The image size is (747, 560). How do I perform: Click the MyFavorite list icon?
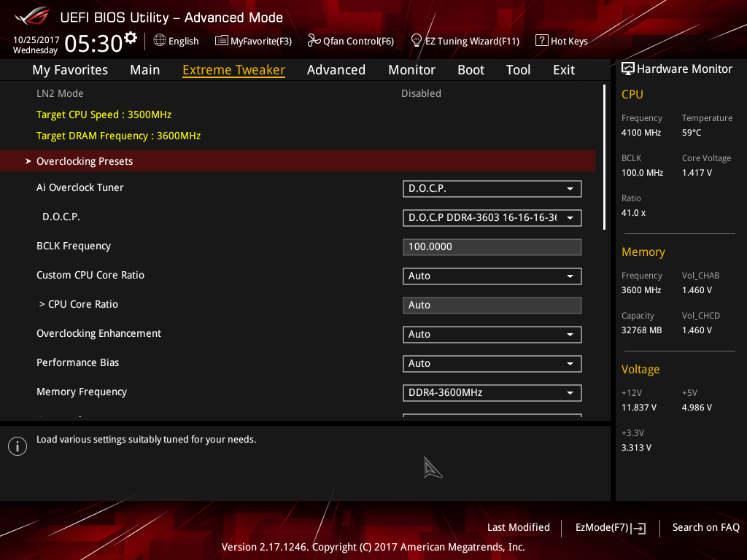point(221,41)
